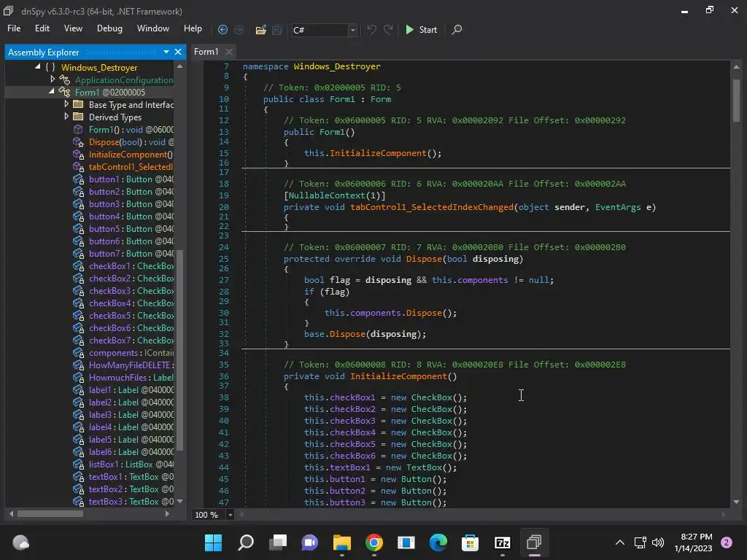Expand the Base Type and Interfaces folder
Screen dimensions: 747x560
tap(66, 104)
